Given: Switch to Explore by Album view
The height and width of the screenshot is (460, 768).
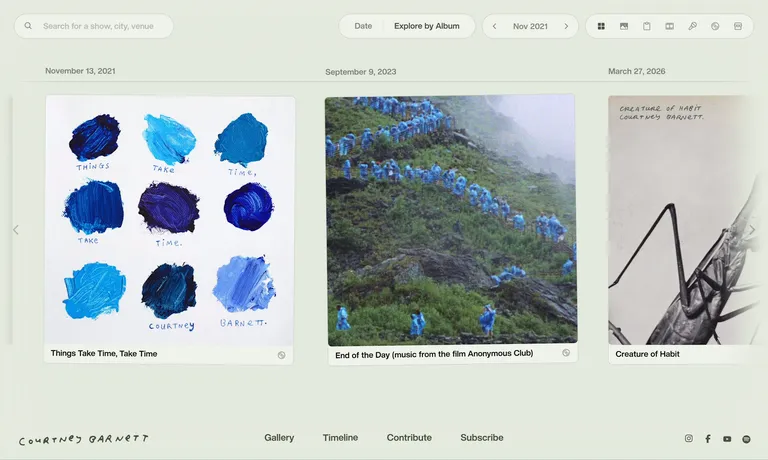Looking at the screenshot, I should (427, 26).
